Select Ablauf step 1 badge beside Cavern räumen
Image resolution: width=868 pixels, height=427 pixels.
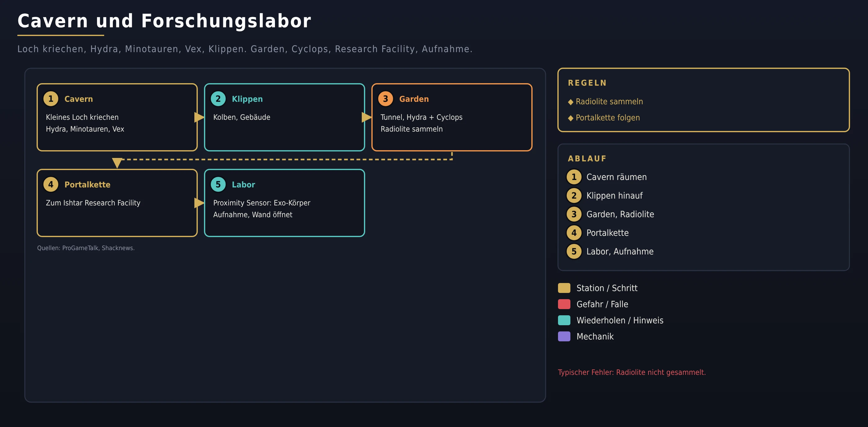(x=574, y=177)
